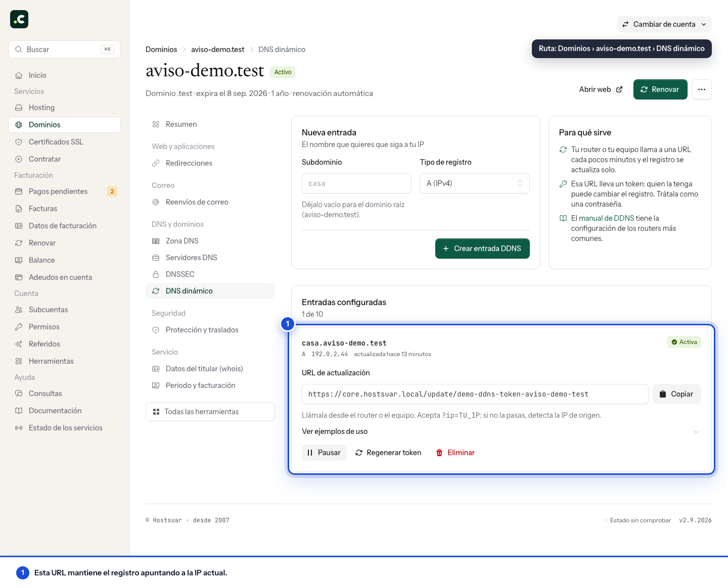Click the Balance icon in sidebar
The image size is (728, 588).
point(19,260)
